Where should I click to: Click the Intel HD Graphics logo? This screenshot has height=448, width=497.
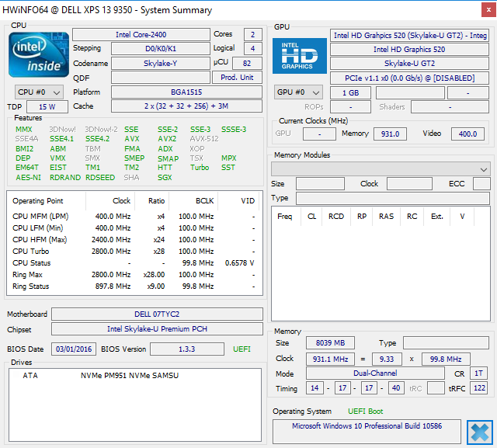pos(300,56)
